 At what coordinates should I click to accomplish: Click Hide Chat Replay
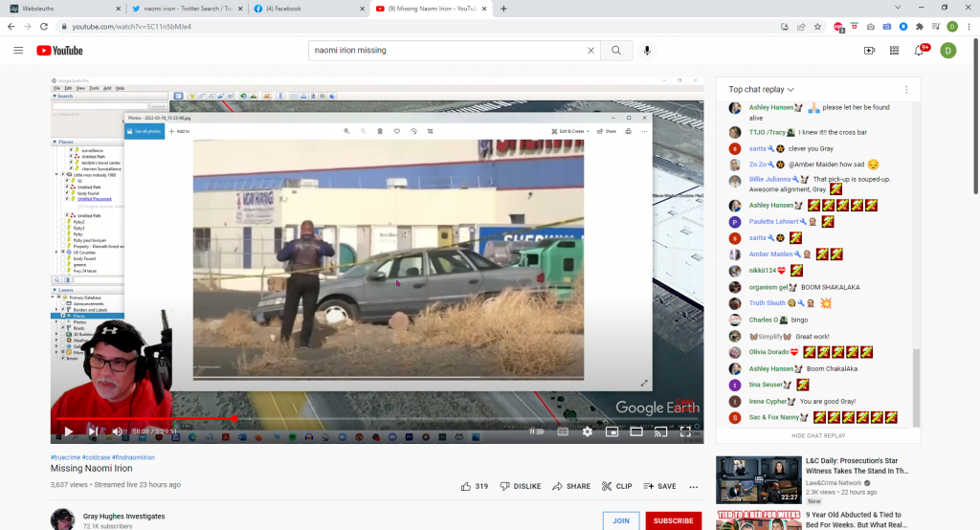pyautogui.click(x=818, y=435)
